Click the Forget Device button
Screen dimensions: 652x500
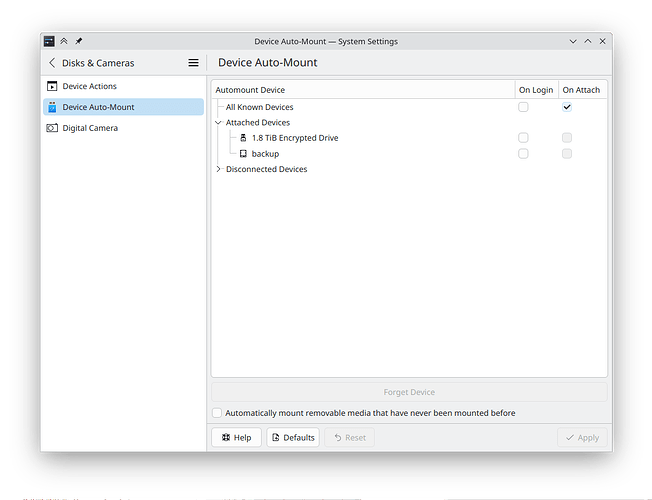click(409, 392)
